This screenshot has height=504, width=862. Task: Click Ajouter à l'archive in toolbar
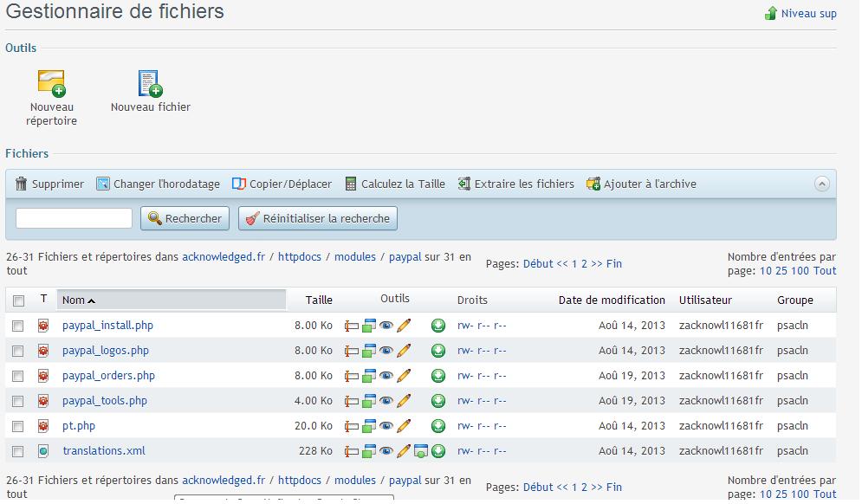641,184
